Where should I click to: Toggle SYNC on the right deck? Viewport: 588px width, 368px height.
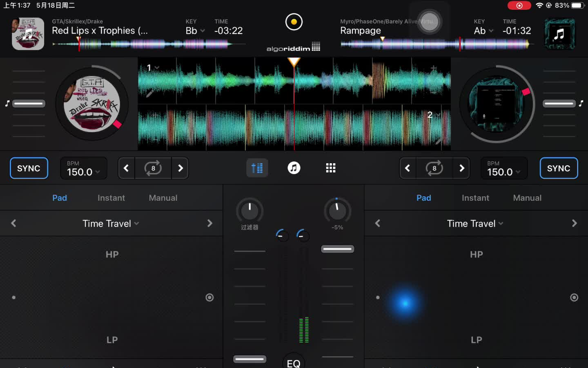pos(559,168)
